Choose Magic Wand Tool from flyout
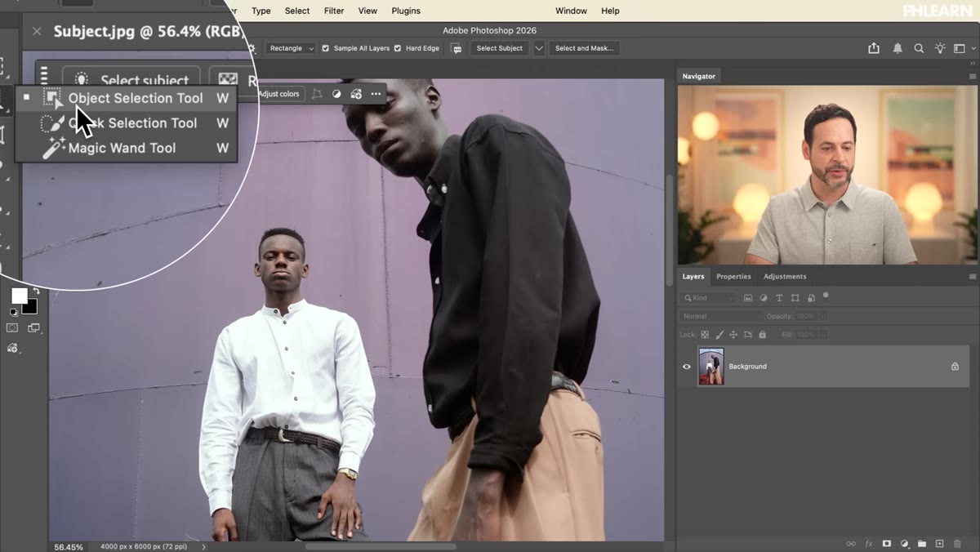980x552 pixels. tap(122, 148)
